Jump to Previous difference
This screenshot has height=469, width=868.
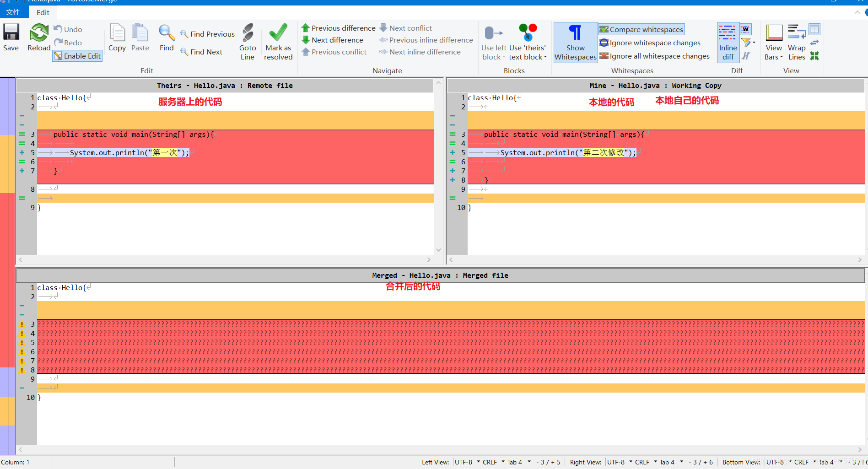339,28
